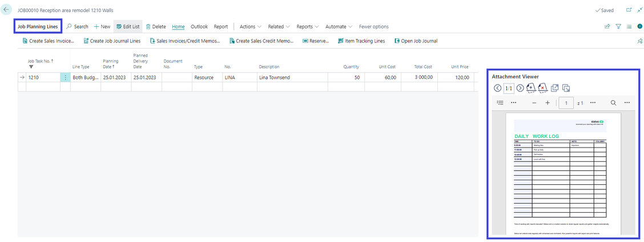Click Create Sales Invoice action
This screenshot has height=242, width=644.
pos(48,41)
